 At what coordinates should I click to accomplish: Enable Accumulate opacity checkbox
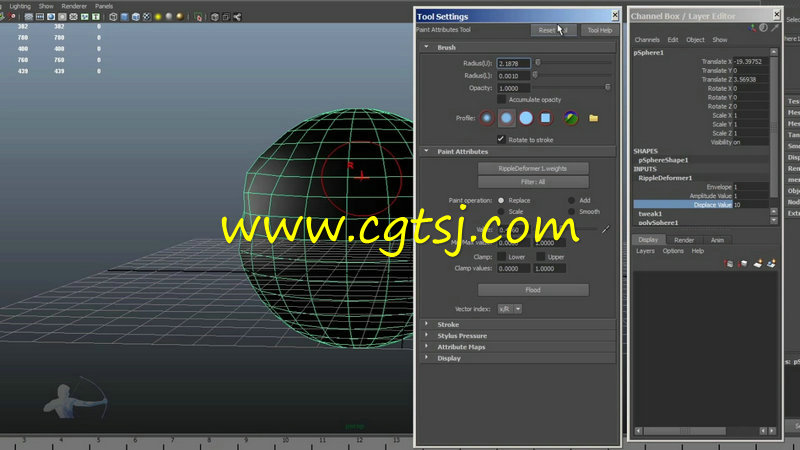coord(502,99)
